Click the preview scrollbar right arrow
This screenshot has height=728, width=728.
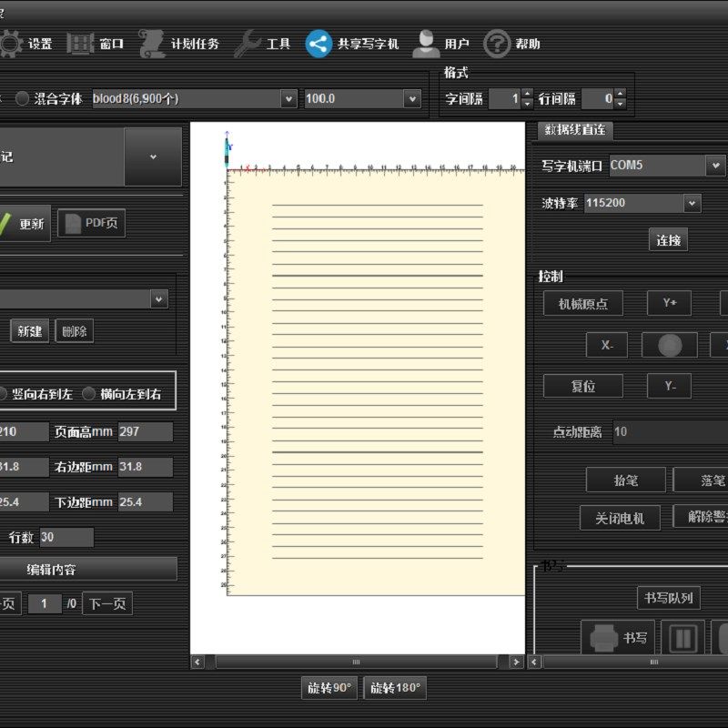pos(516,662)
